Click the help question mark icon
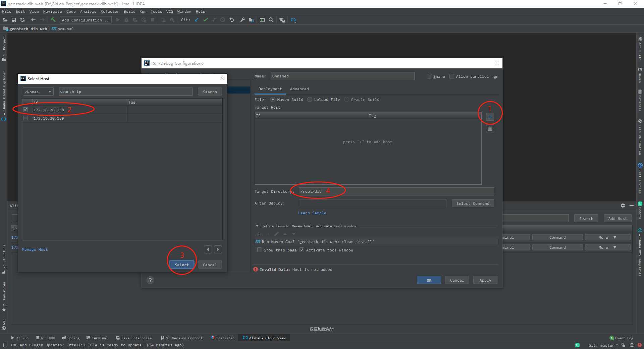 coord(150,280)
